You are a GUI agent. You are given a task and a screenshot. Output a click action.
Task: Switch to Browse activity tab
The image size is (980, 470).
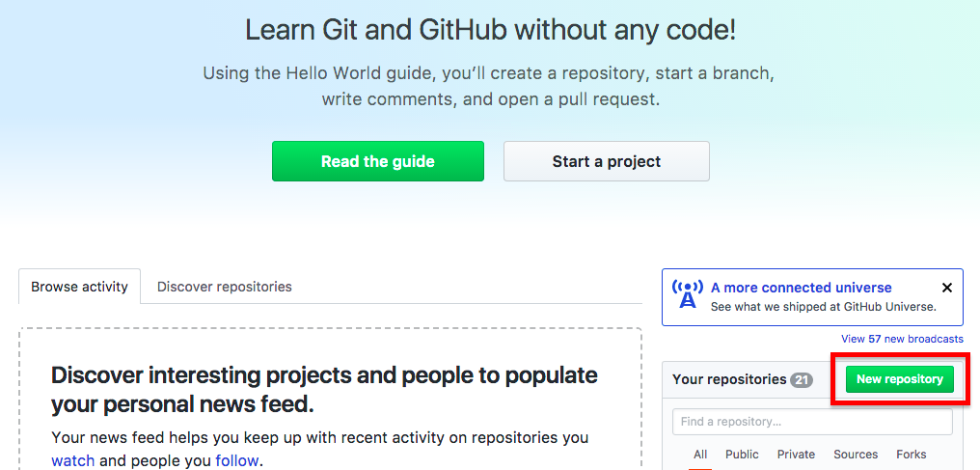79,287
